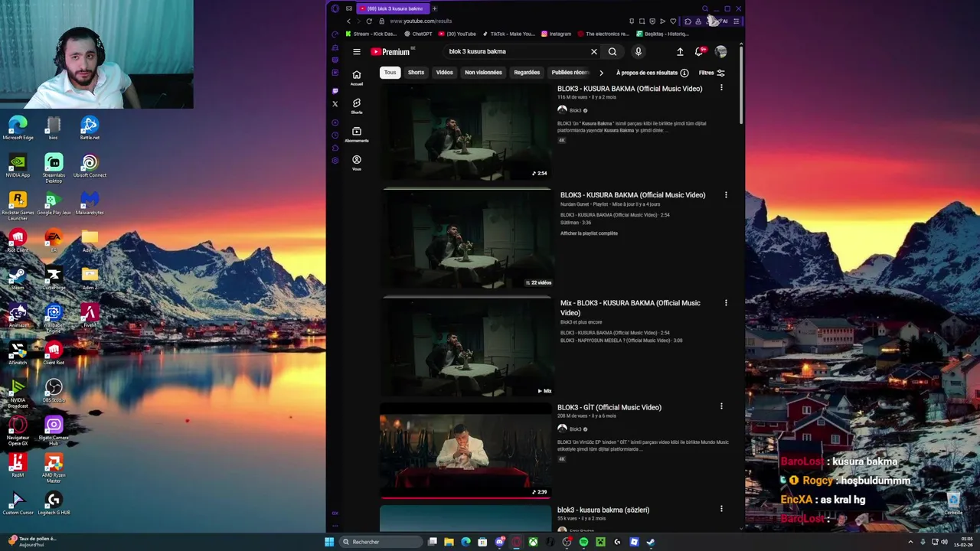Open À propos de ces résultats info
The image size is (980, 551).
pyautogui.click(x=652, y=73)
